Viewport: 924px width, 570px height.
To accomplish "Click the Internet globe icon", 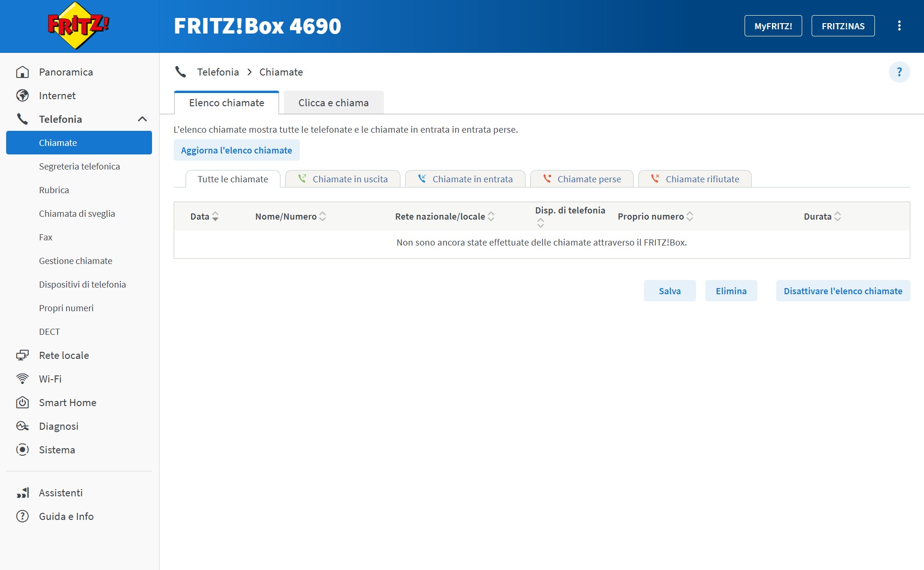I will (22, 95).
